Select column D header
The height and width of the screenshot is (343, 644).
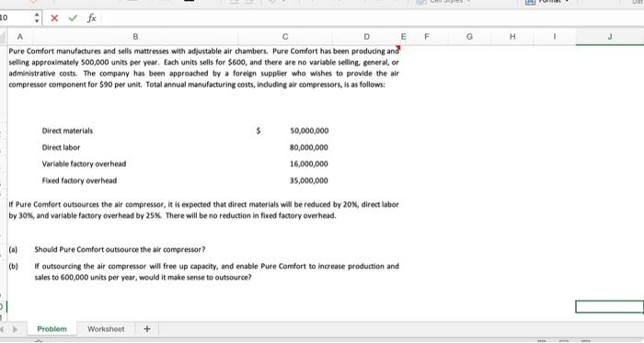tap(366, 37)
